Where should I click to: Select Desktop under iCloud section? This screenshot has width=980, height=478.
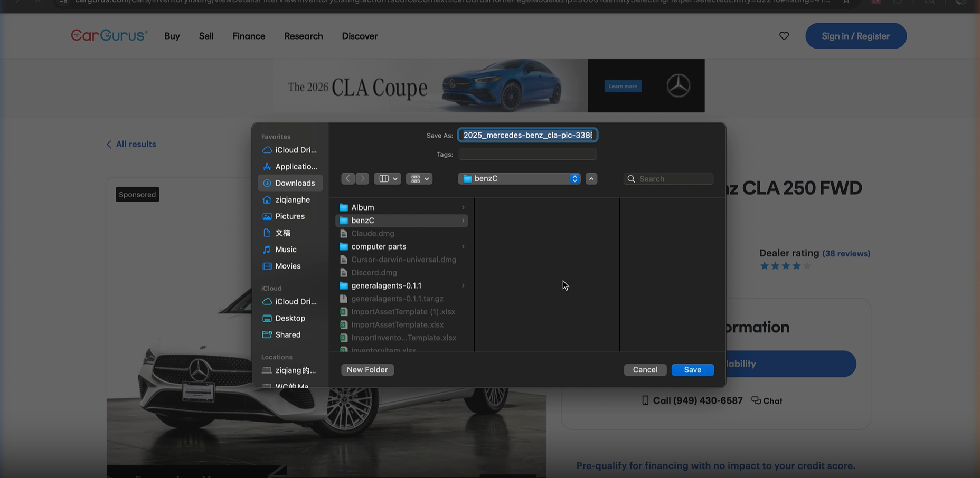pos(290,318)
